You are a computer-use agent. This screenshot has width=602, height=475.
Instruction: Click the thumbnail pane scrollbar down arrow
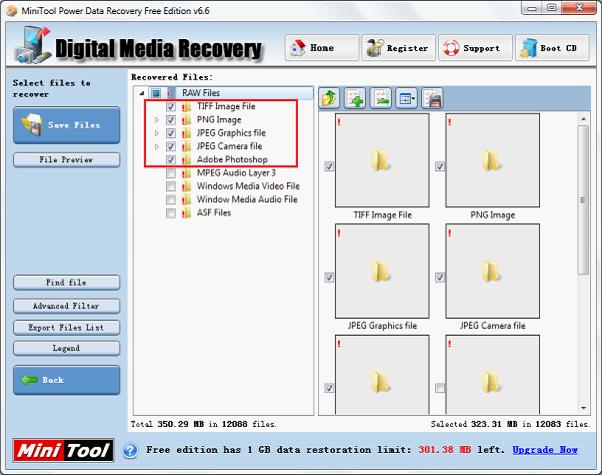(584, 408)
